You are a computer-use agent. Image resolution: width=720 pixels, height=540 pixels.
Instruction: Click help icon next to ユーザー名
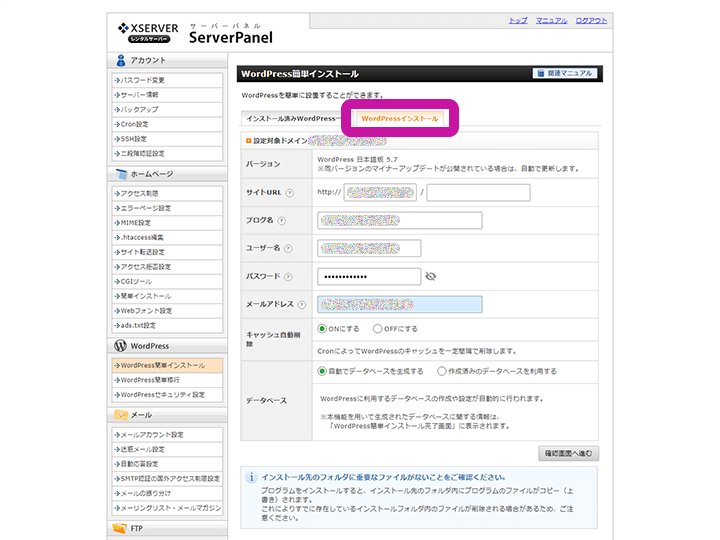[x=287, y=249]
